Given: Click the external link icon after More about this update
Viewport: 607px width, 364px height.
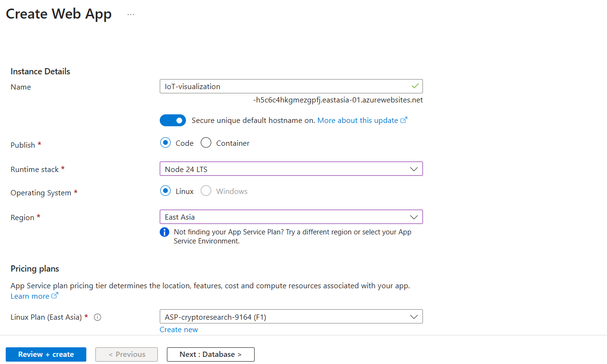Looking at the screenshot, I should tap(404, 121).
